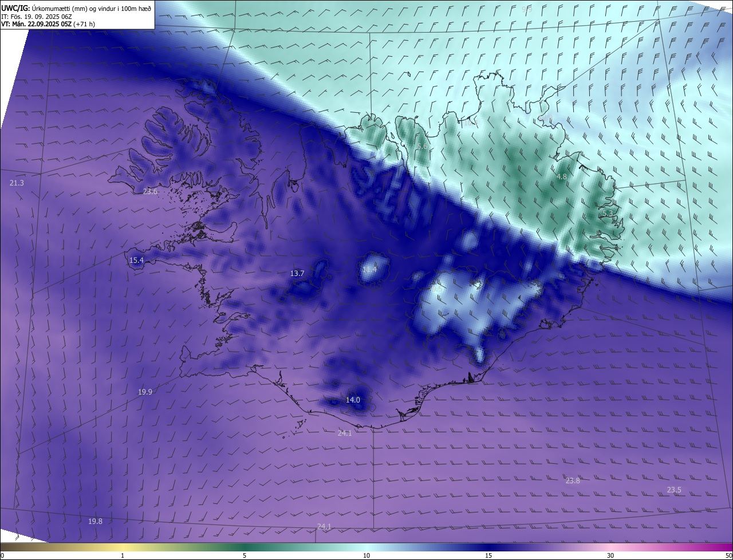Click the init time line 'IT: Fös. 19. 09. 2025 06Z'
733x560 pixels.
coord(36,17)
